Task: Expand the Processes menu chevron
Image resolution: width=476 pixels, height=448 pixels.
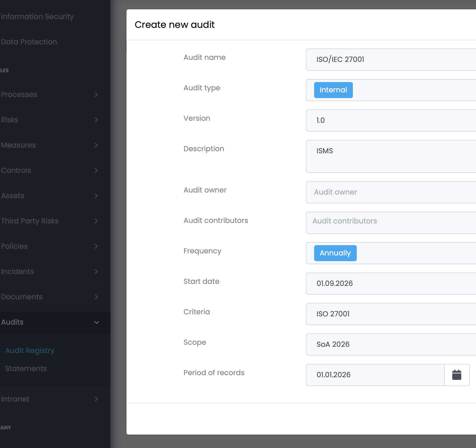Action: [96, 94]
